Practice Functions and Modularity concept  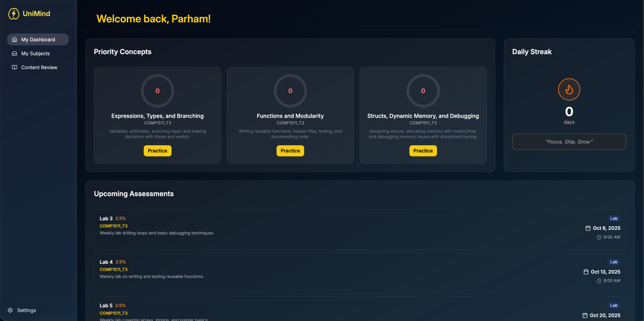(290, 151)
